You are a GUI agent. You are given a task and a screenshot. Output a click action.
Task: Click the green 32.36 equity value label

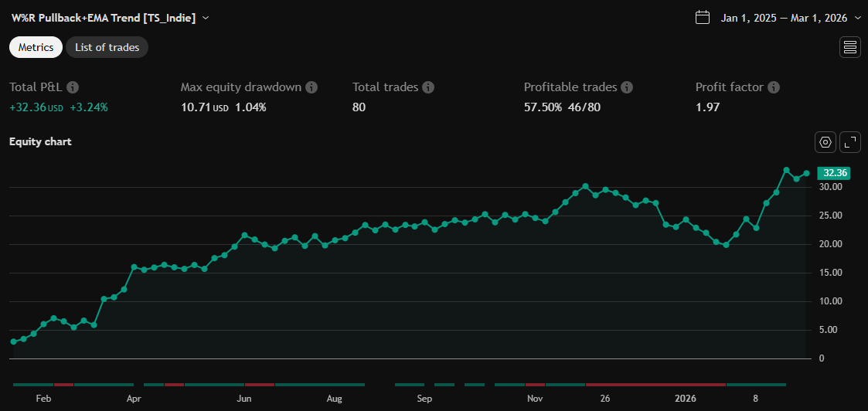[835, 173]
